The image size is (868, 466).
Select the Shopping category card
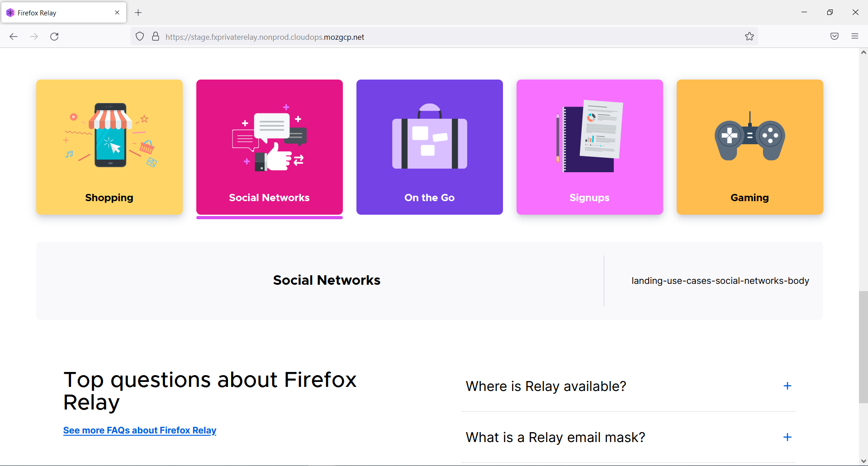[x=109, y=147]
